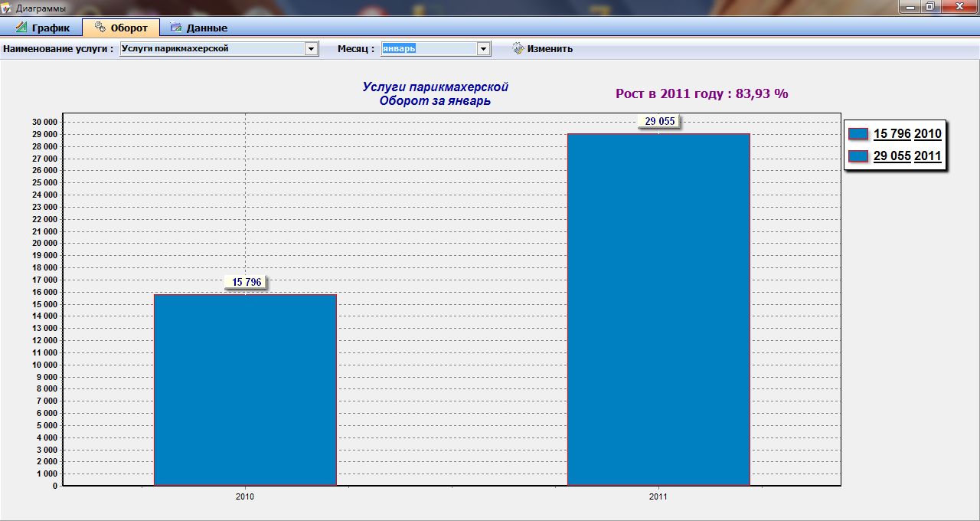Click the 2011 legend color swatch
The height and width of the screenshot is (521, 980).
pos(858,156)
